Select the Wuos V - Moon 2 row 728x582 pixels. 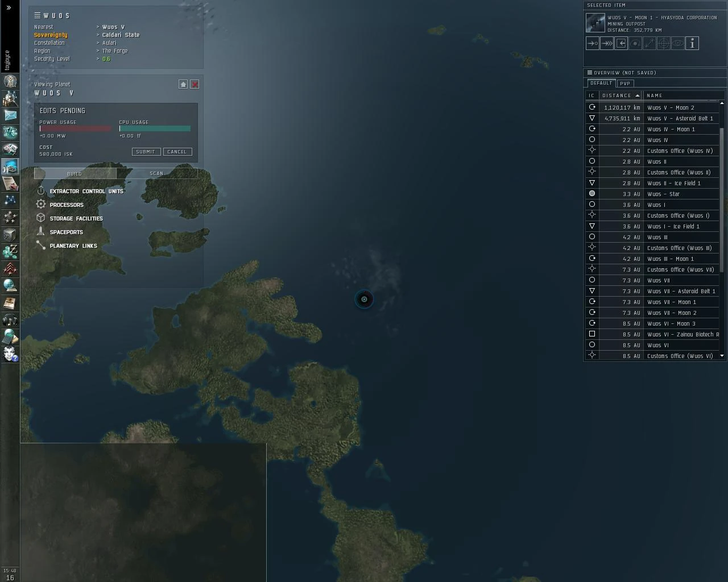tap(653, 107)
